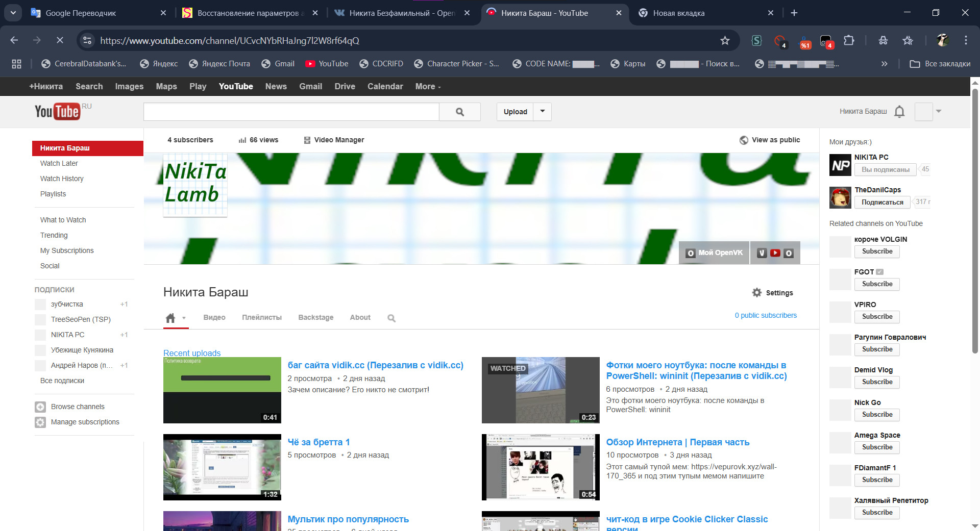The height and width of the screenshot is (531, 980).
Task: Toggle subscription for NIKITA PC
Action: click(885, 170)
